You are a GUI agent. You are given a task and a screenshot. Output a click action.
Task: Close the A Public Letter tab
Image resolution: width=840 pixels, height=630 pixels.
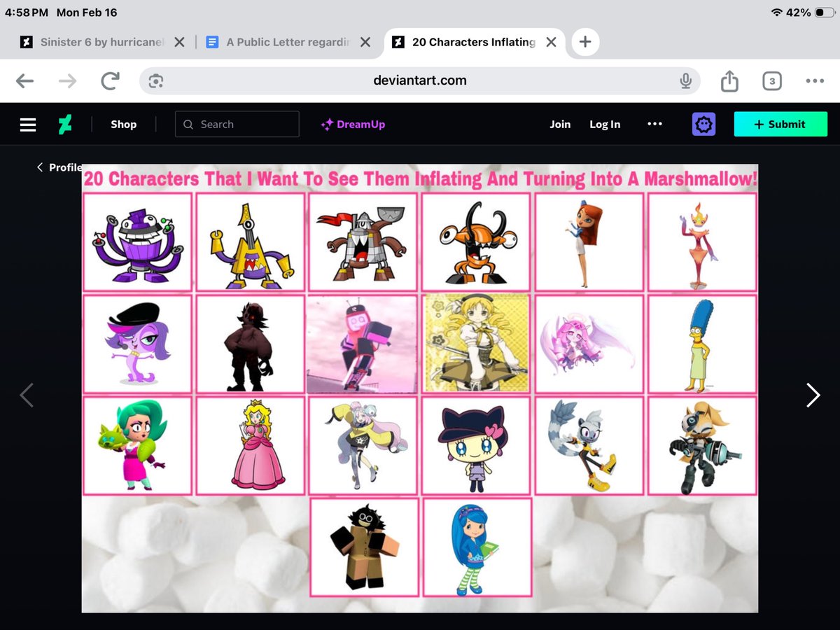coord(365,42)
